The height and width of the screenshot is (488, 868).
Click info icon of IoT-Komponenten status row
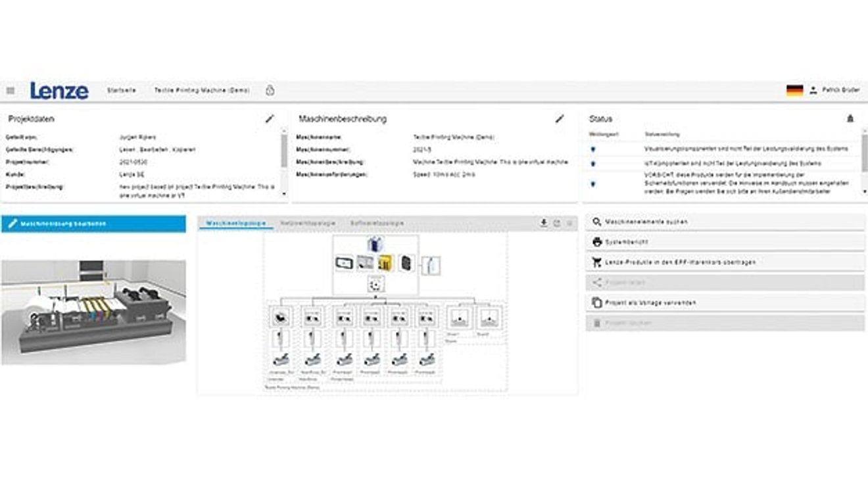click(593, 163)
